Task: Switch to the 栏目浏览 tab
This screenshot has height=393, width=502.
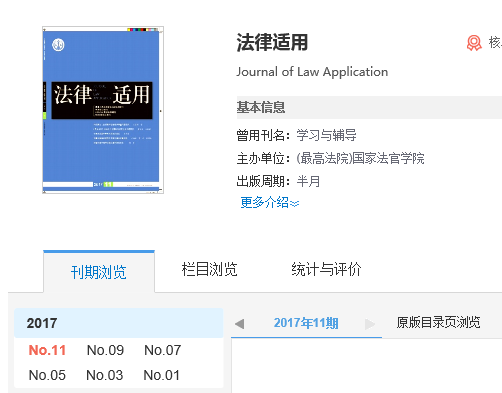Action: coord(209,269)
